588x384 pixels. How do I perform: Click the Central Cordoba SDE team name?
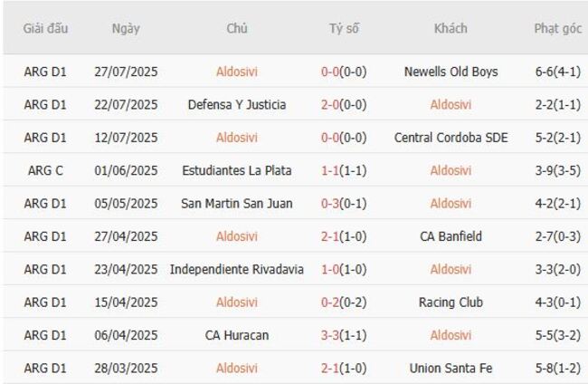click(450, 138)
